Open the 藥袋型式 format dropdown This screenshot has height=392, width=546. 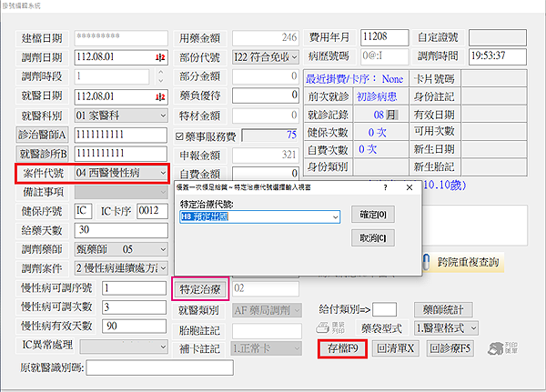(x=477, y=327)
